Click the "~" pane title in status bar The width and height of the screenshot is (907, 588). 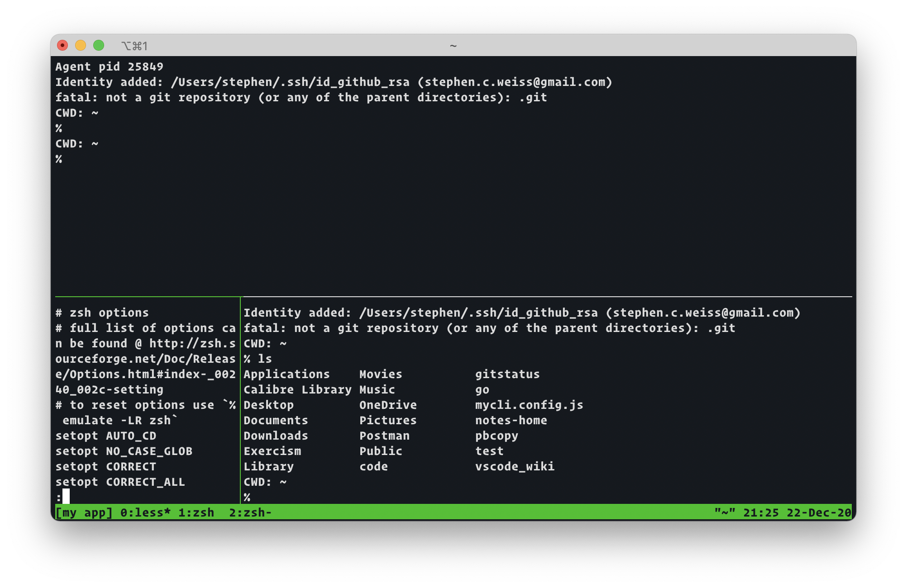725,512
